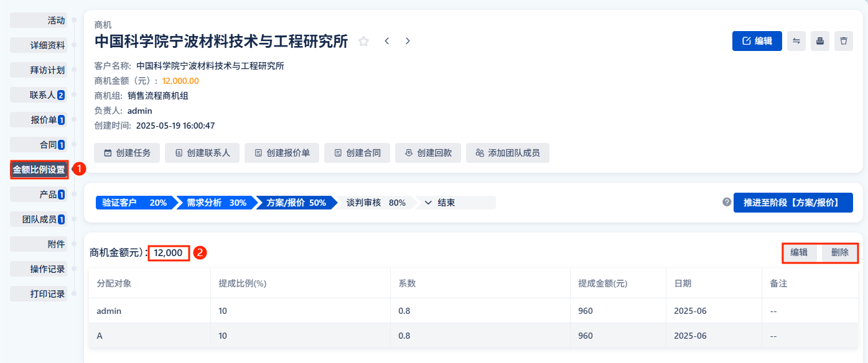This screenshot has height=363, width=868.
Task: Click the help question mark icon
Action: (727, 202)
